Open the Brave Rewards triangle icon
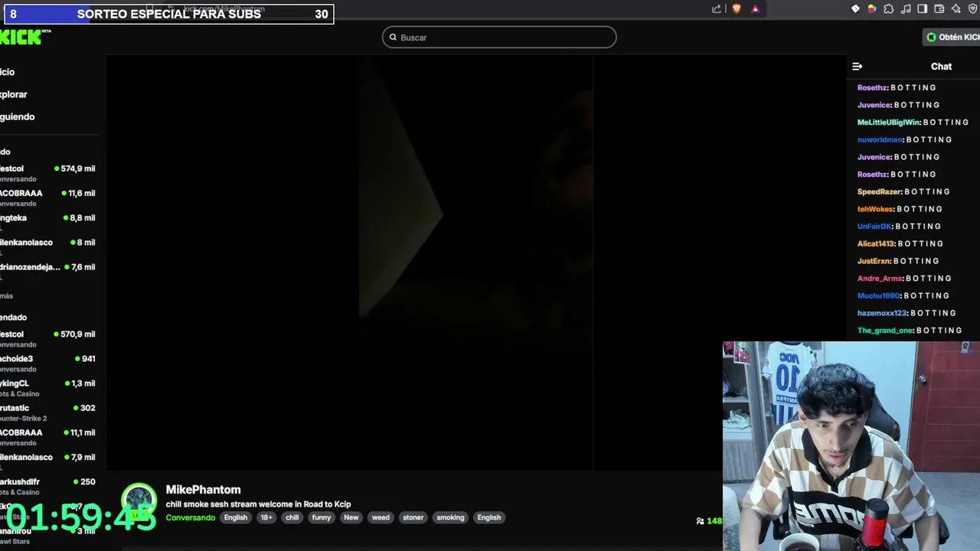 755,9
